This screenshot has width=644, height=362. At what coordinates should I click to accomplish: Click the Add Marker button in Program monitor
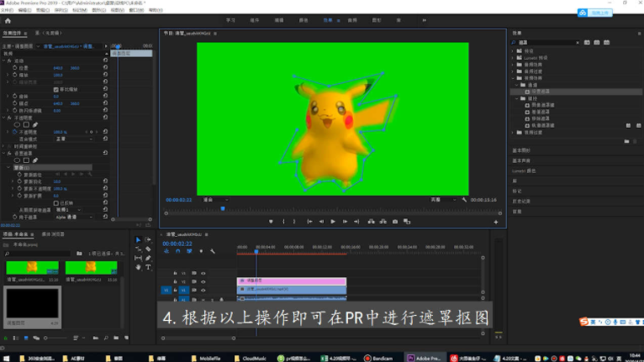click(271, 222)
